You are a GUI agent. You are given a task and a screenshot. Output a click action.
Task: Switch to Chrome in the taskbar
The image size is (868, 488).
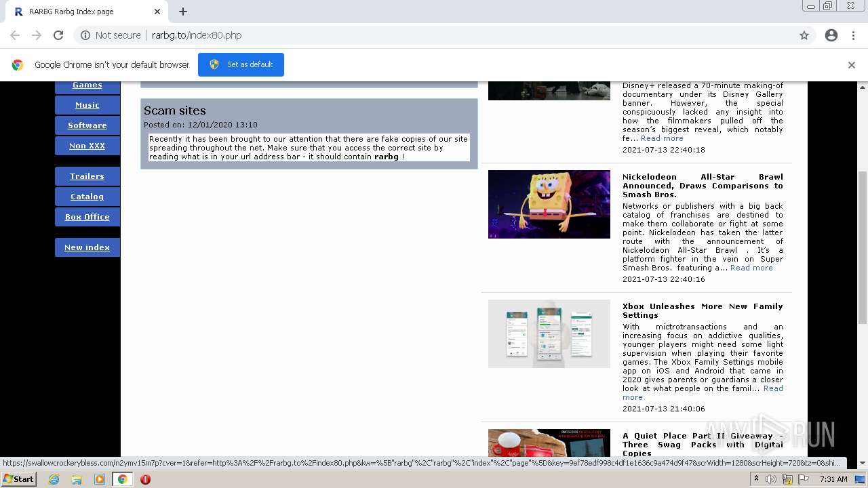tap(122, 479)
